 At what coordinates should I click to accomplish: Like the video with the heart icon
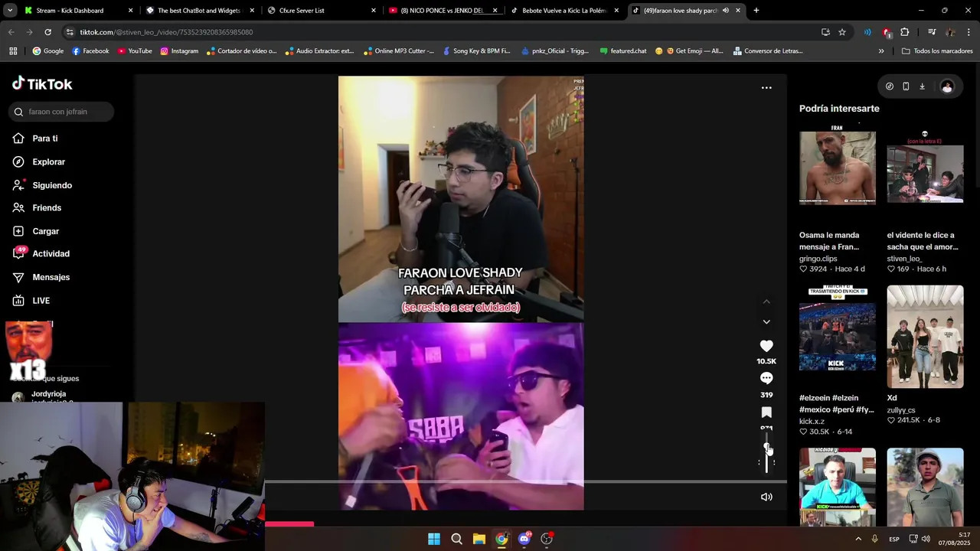pos(766,347)
